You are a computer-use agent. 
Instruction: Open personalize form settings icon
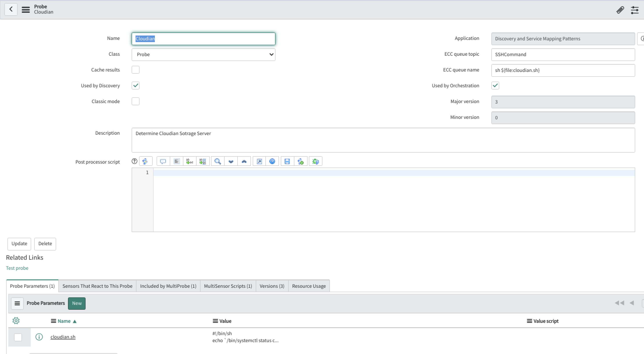tap(635, 10)
